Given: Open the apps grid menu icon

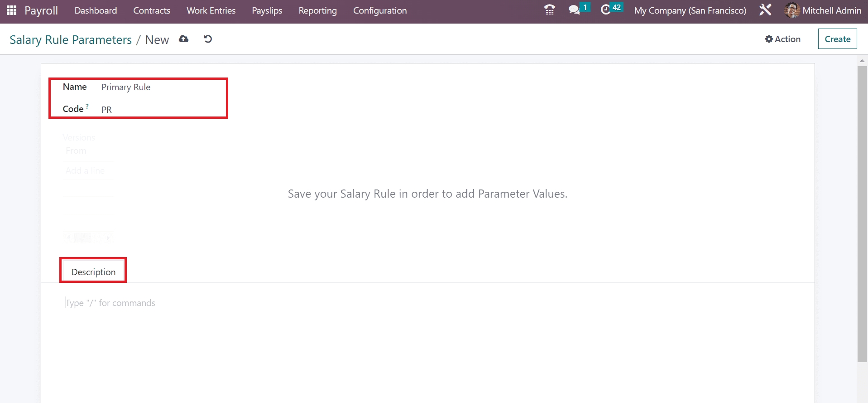Looking at the screenshot, I should click(11, 10).
